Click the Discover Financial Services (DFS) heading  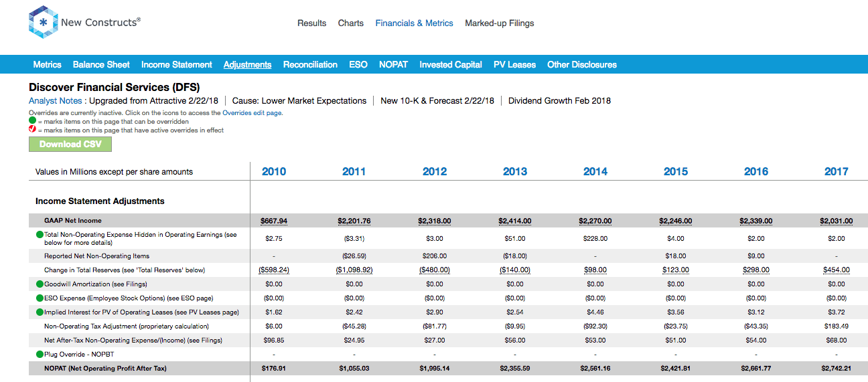(115, 88)
